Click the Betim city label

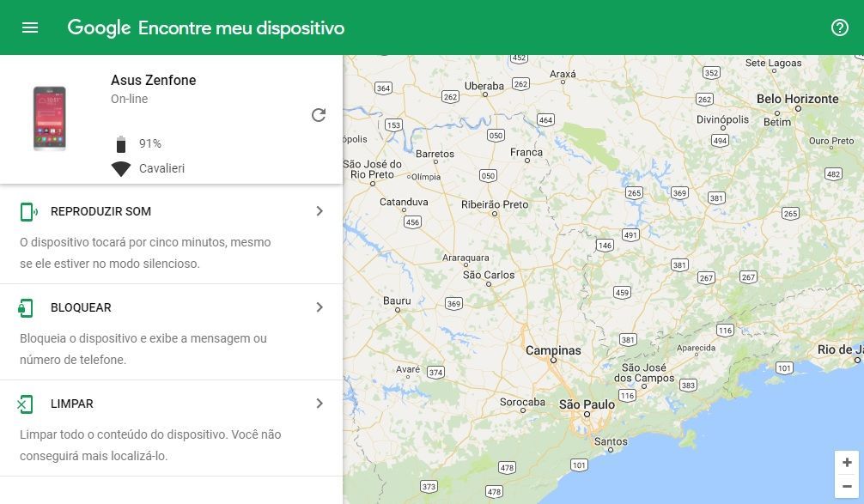777,122
